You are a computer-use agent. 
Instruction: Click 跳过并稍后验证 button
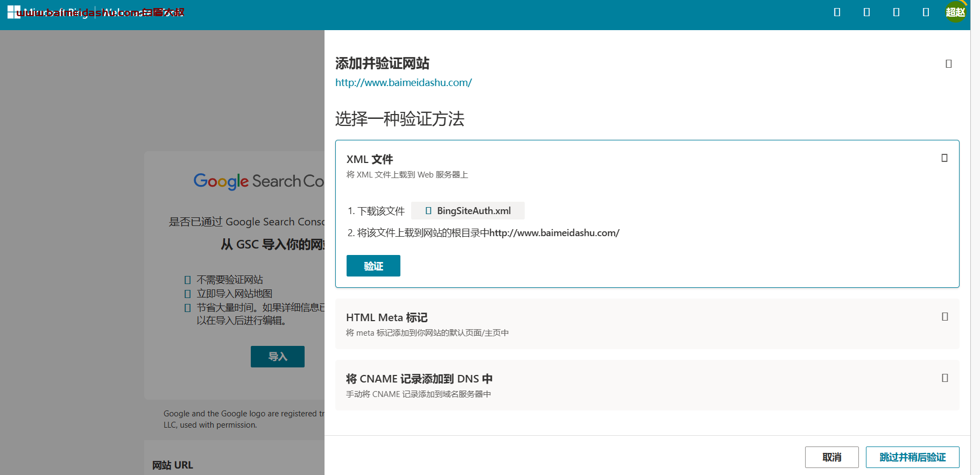[x=912, y=457]
